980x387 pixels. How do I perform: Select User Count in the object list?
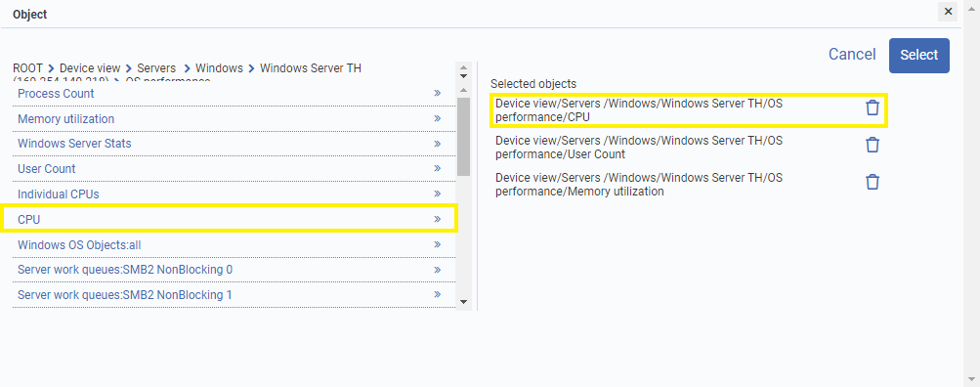pyautogui.click(x=46, y=169)
